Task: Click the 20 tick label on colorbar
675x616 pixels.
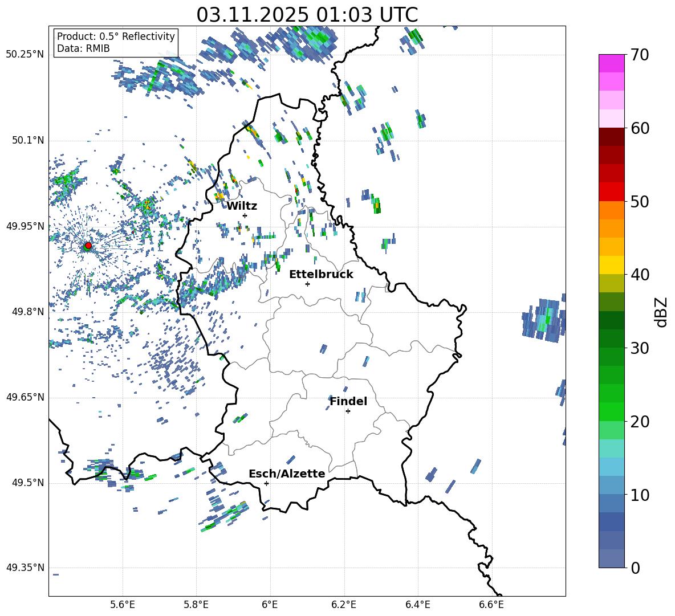Action: [x=640, y=422]
